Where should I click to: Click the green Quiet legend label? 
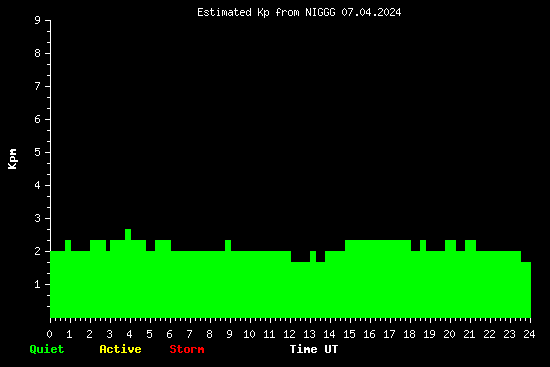[x=47, y=349]
